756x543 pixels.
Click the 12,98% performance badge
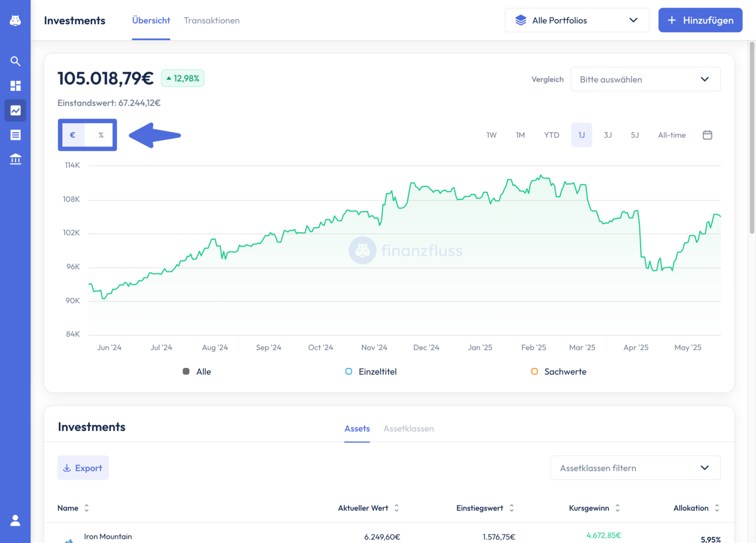[x=183, y=78]
